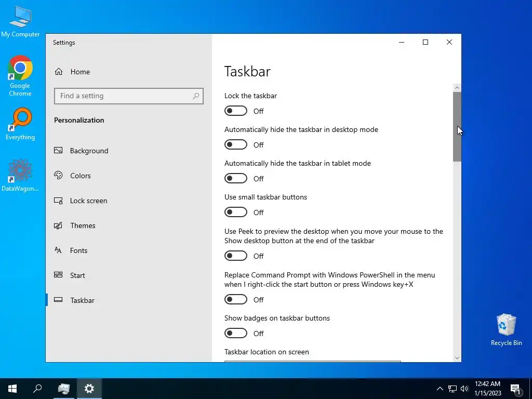Click the Colors palette icon in sidebar

coord(58,176)
